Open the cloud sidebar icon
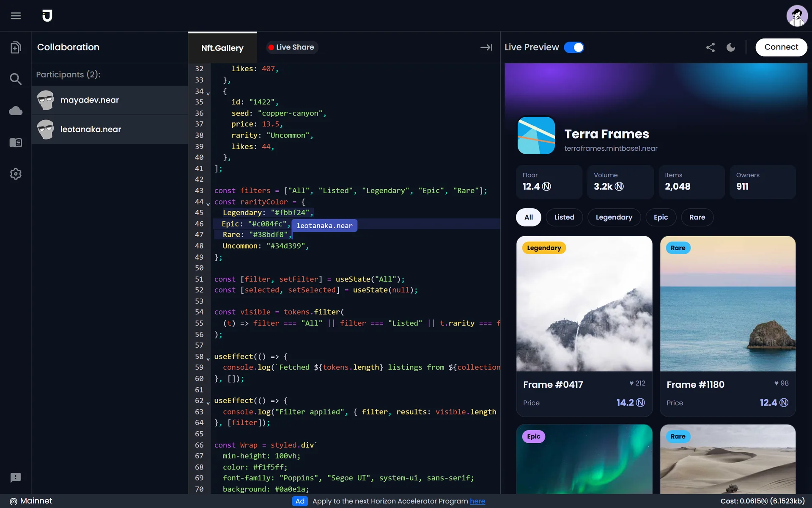The height and width of the screenshot is (508, 812). [x=16, y=111]
